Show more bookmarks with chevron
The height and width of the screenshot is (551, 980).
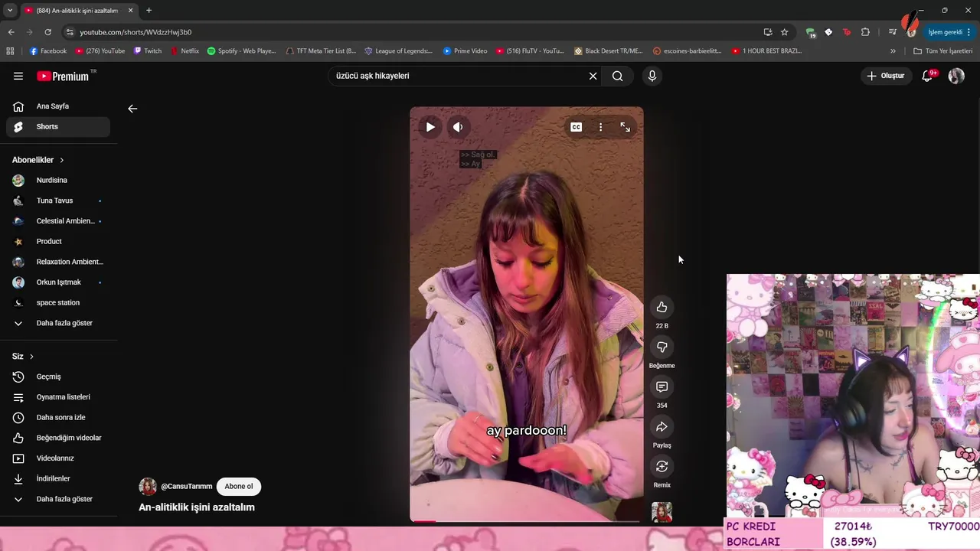coord(893,51)
